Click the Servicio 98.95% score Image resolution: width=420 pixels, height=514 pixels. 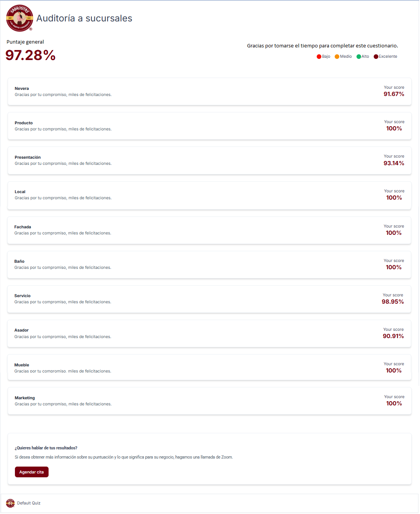(393, 302)
